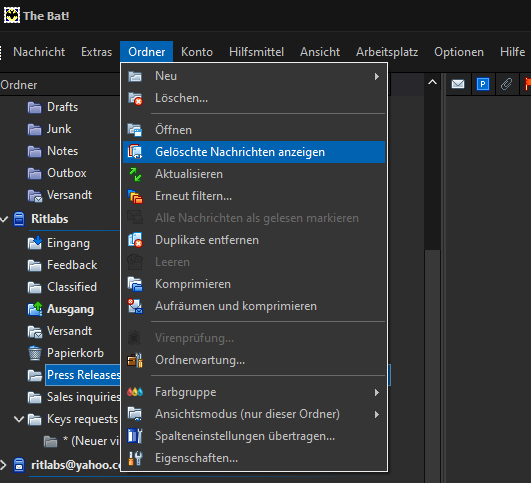Click the scroll up arrow
The width and height of the screenshot is (531, 483).
(x=432, y=82)
